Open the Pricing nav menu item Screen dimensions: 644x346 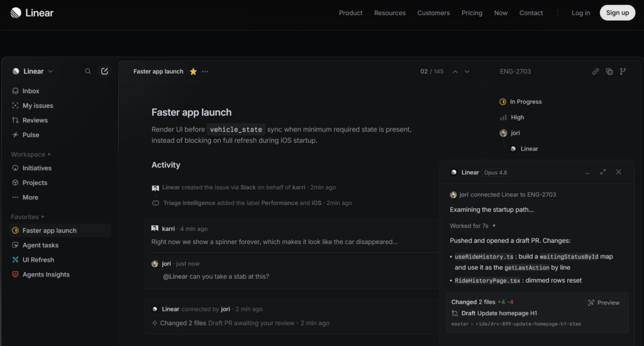(x=472, y=13)
